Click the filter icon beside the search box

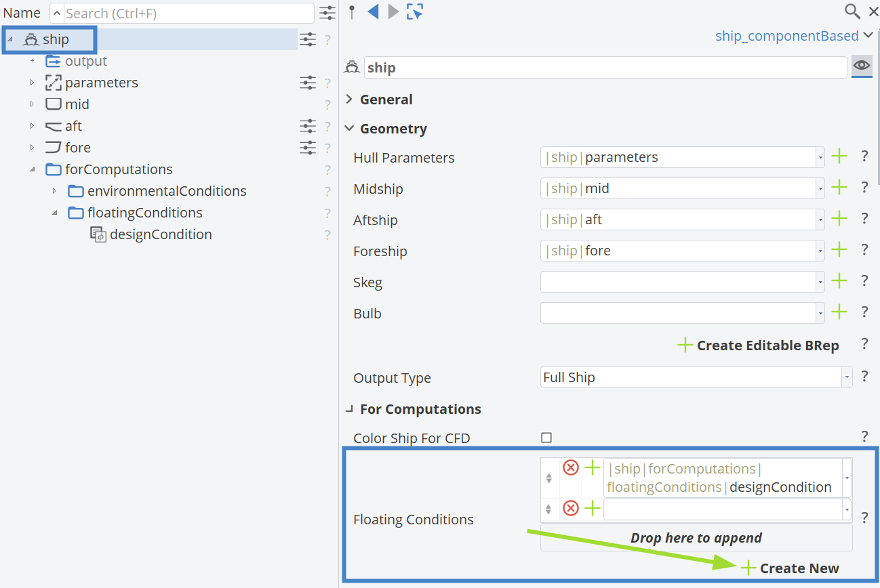[x=327, y=13]
